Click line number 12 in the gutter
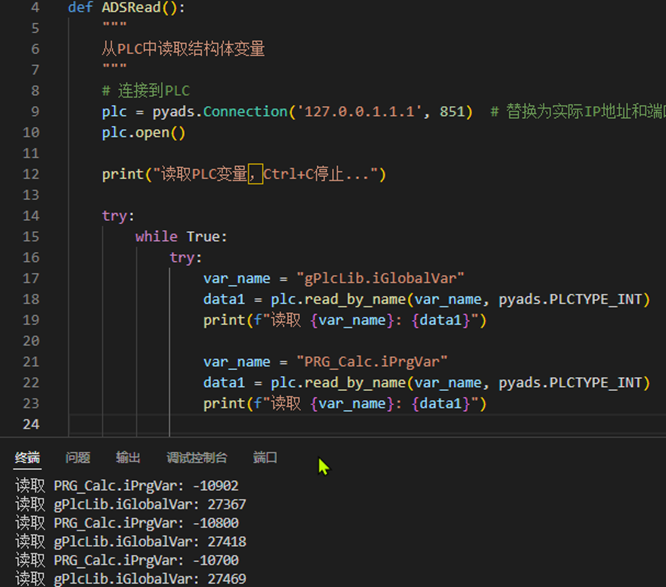Viewport: 666px width, 587px height. 31,174
